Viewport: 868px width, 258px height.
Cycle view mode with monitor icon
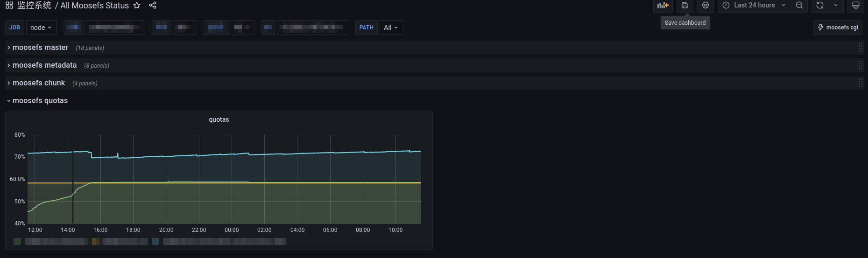tap(856, 6)
